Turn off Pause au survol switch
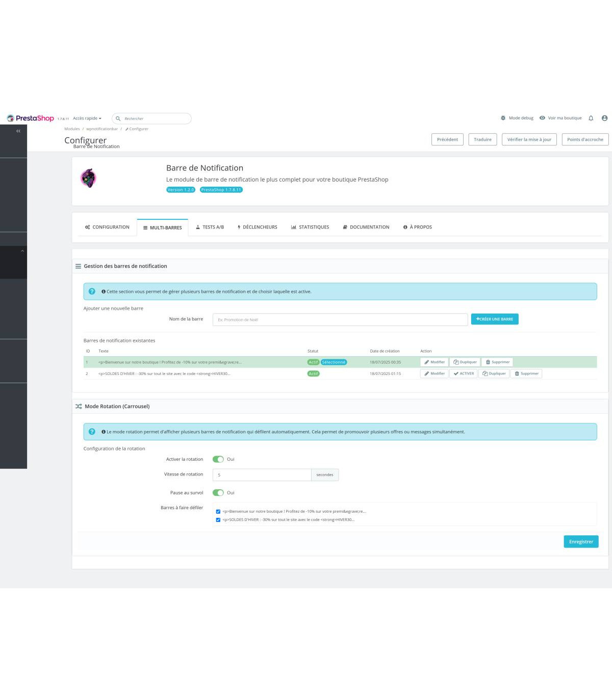The image size is (612, 700). point(218,493)
